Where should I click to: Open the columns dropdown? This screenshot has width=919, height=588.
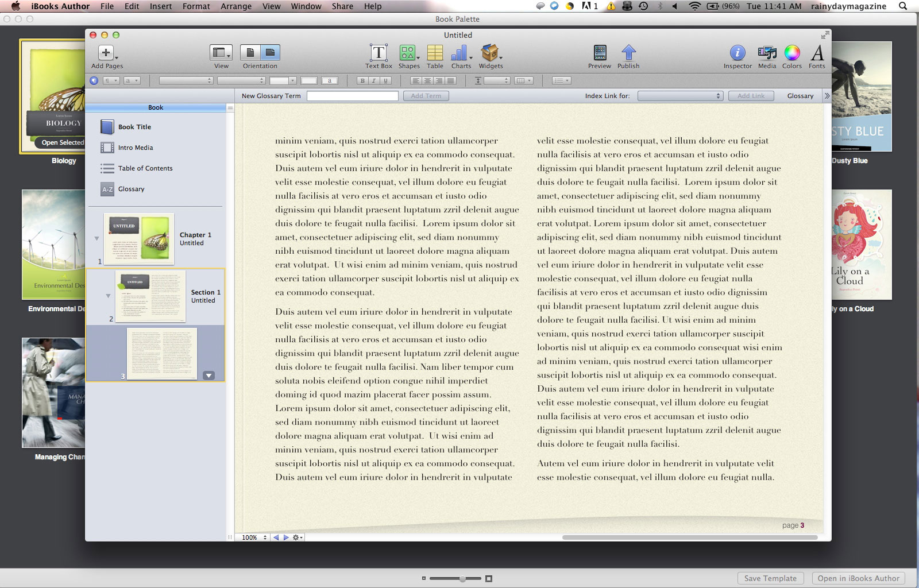click(524, 80)
